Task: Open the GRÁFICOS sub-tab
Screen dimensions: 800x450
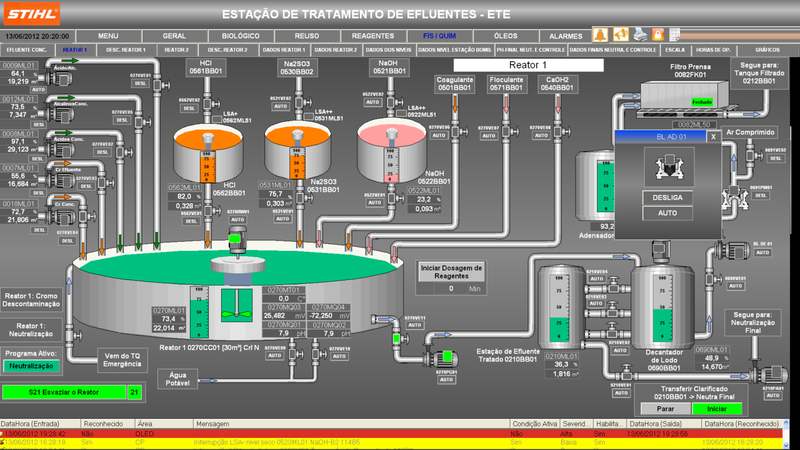Action: pyautogui.click(x=767, y=50)
